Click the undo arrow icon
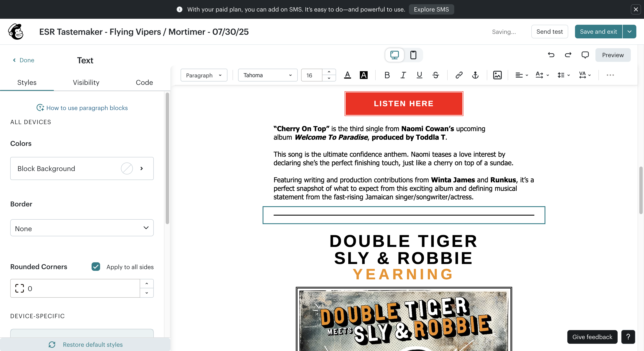 pos(551,55)
